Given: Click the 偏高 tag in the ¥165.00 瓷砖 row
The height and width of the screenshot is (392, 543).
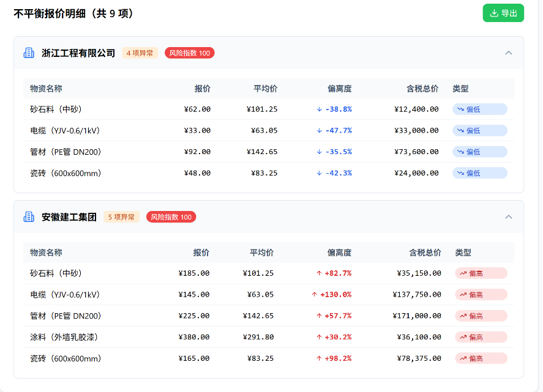Looking at the screenshot, I should click(481, 358).
